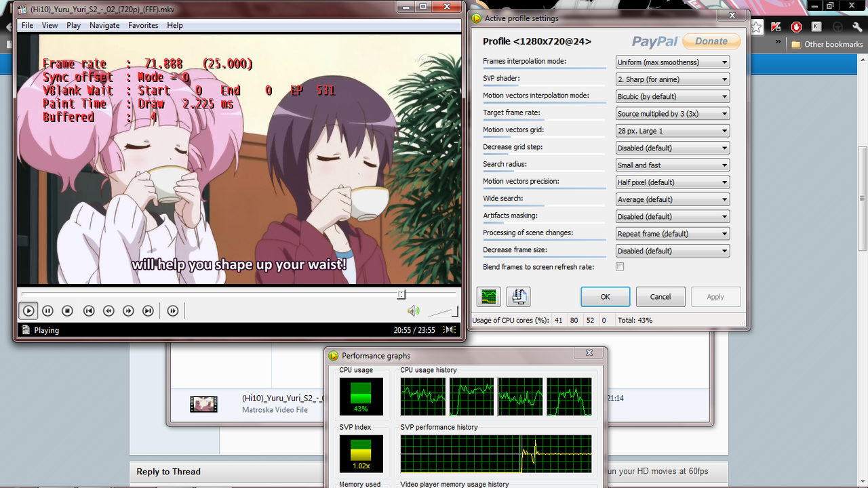The width and height of the screenshot is (868, 488).
Task: Open the Other bookmarks folder
Action: tap(827, 44)
